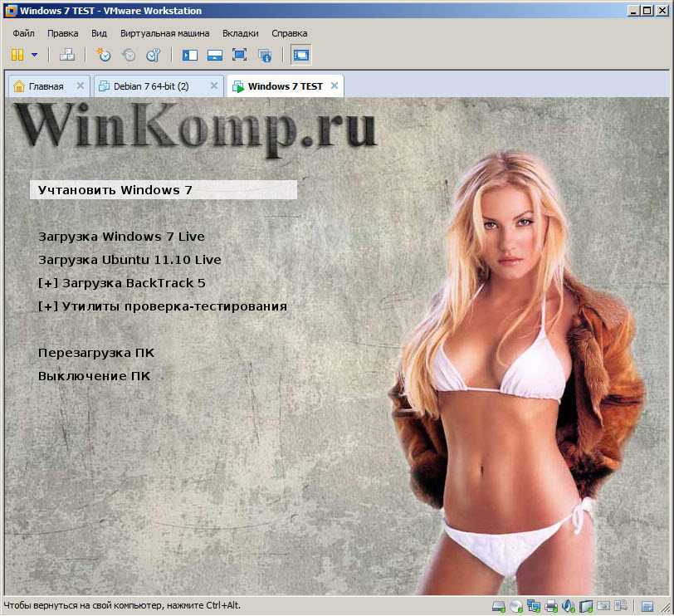Screen dimensions: 674x616
Task: Click the message log status icon
Action: [621, 605]
